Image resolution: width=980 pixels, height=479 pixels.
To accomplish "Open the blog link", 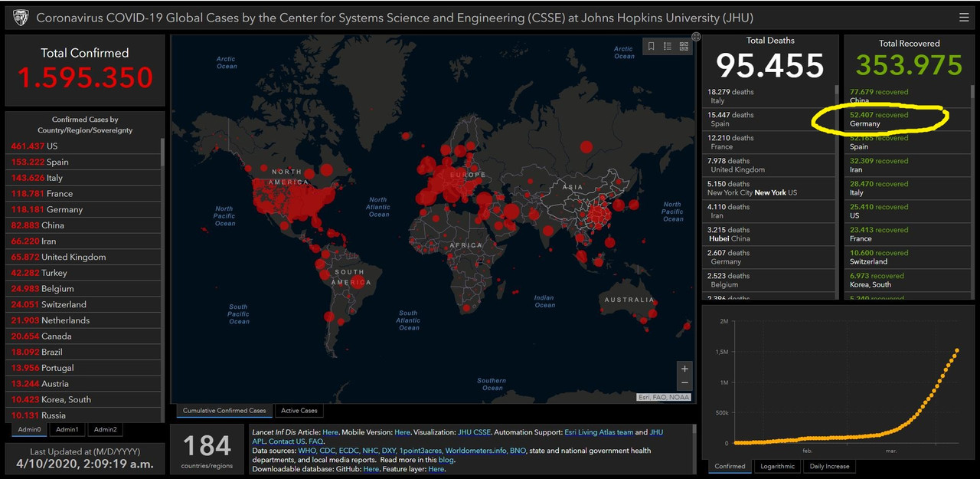I will click(x=446, y=460).
